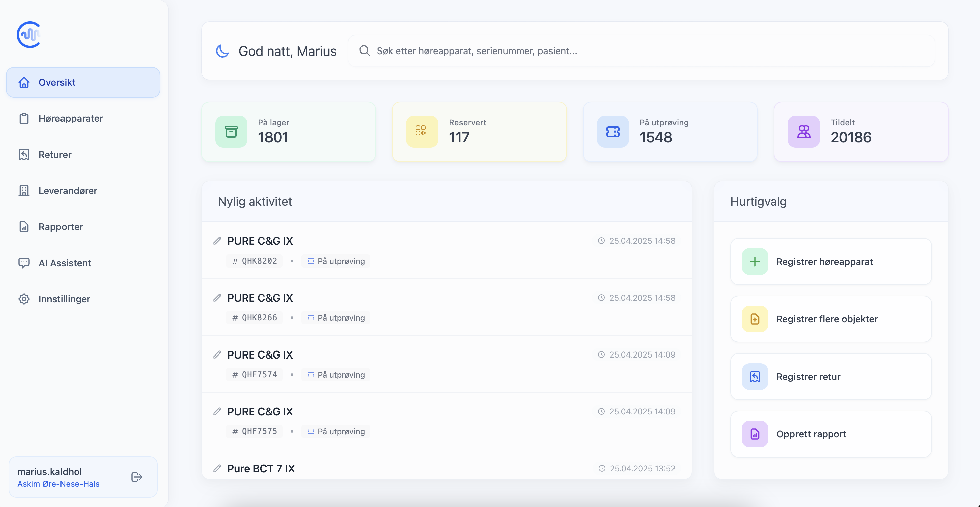Click the Leverandører building icon
This screenshot has height=507, width=980.
[x=24, y=191]
